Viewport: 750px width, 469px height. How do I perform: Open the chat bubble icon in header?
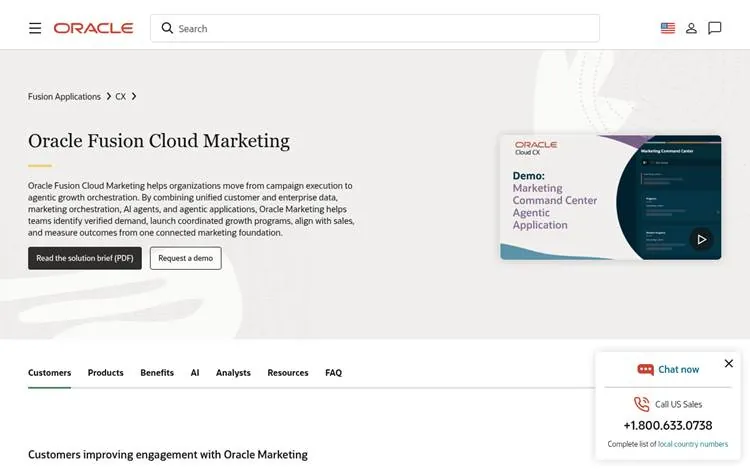pyautogui.click(x=715, y=28)
